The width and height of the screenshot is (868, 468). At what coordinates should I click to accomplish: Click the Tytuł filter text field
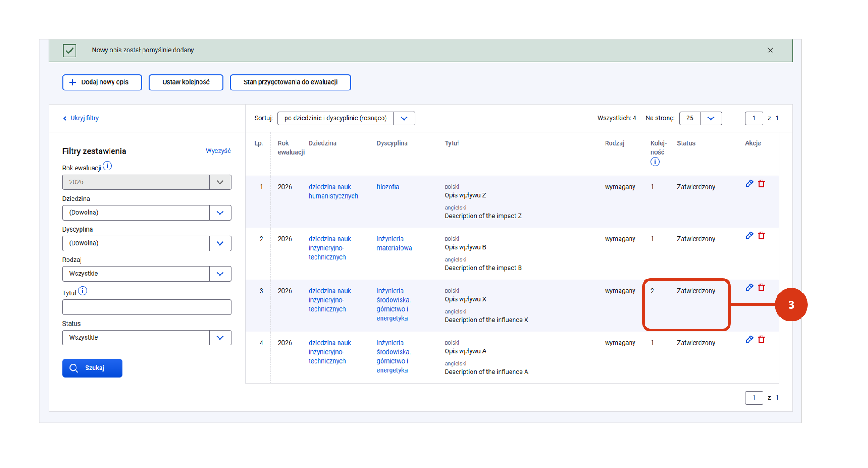[147, 307]
